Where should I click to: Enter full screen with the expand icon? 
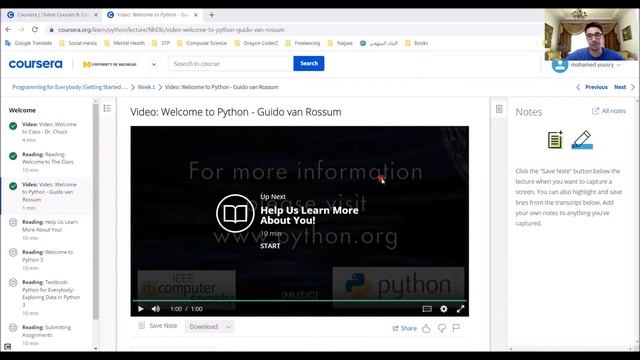pyautogui.click(x=460, y=309)
